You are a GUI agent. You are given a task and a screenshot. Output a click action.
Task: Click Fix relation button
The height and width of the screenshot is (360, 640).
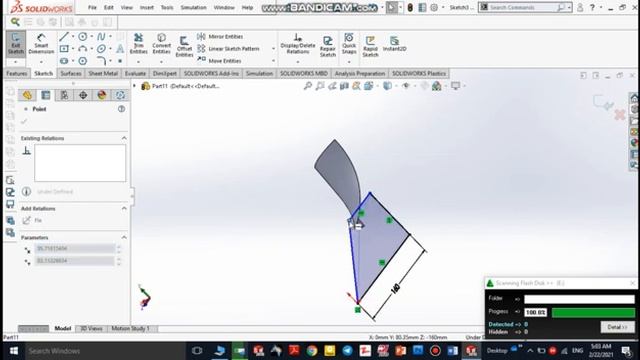point(32,220)
